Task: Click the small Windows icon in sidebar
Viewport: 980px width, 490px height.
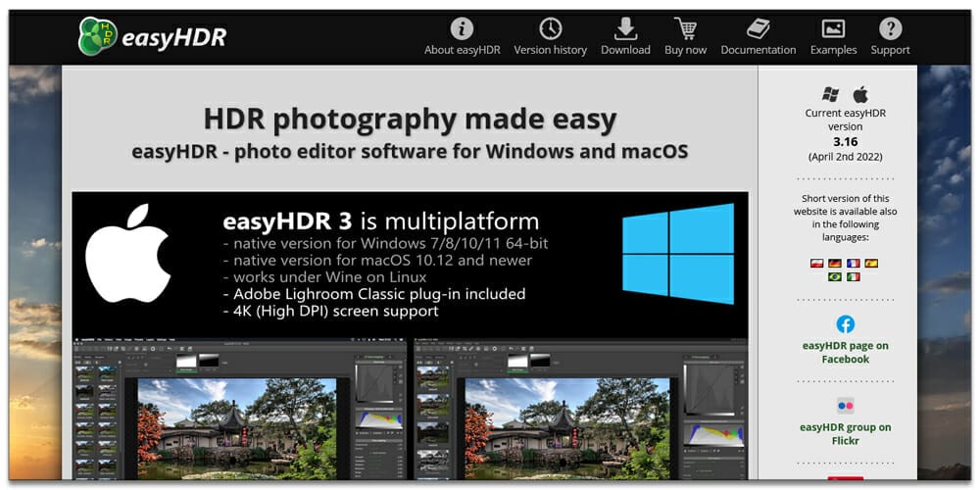Action: pyautogui.click(x=830, y=95)
